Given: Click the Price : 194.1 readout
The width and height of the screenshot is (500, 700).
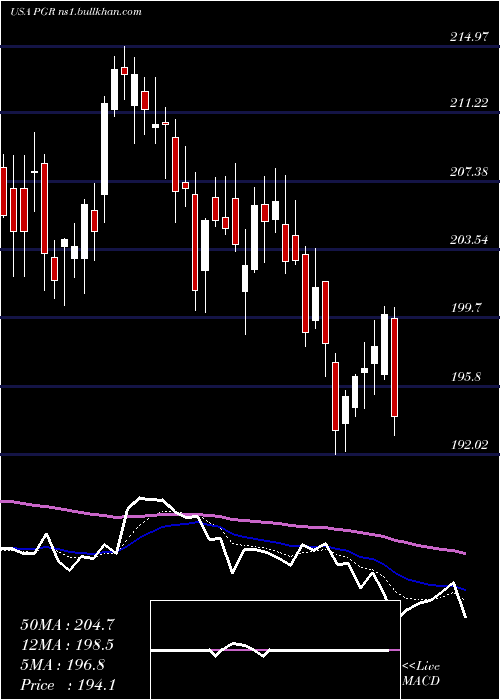Looking at the screenshot, I should click(67, 685).
